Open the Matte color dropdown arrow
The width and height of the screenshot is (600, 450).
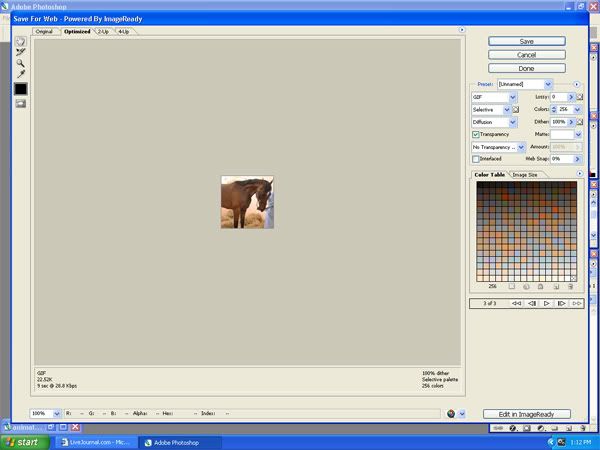click(x=578, y=134)
